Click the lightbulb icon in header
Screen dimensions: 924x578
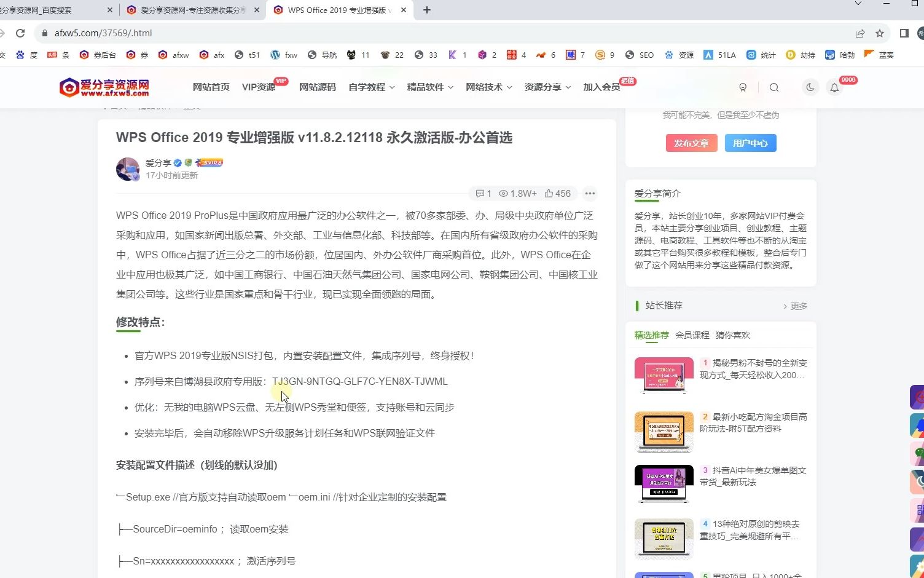point(743,87)
